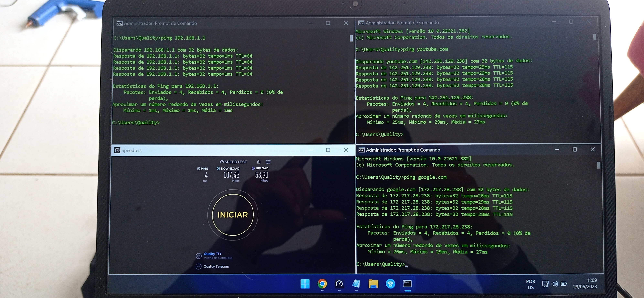Click the Speedtest share results icon

(259, 162)
